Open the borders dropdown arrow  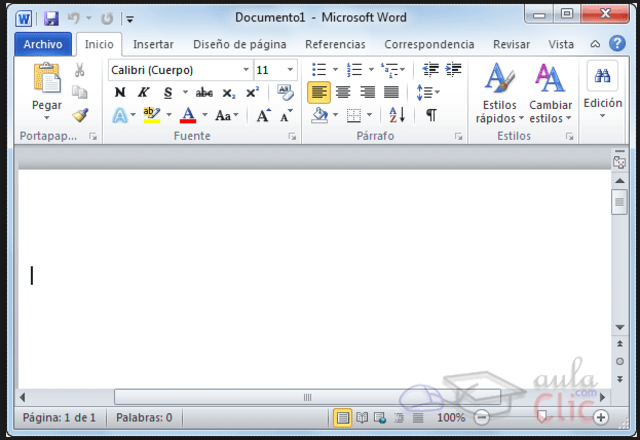click(369, 115)
